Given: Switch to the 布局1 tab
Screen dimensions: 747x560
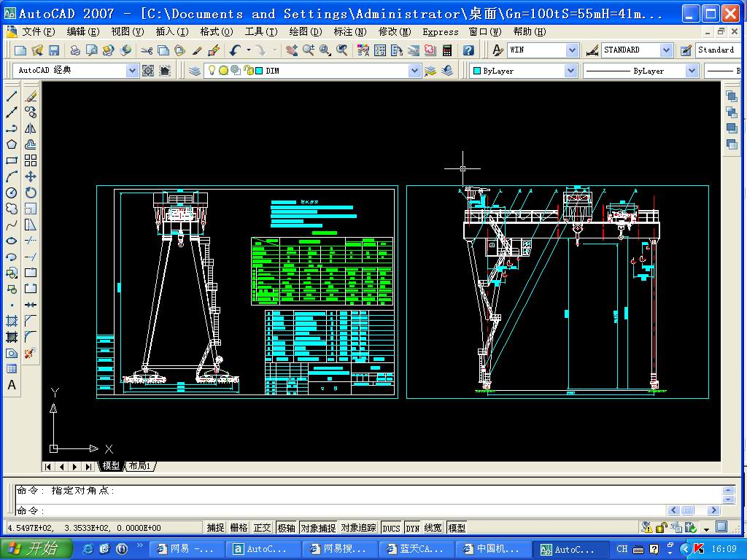Looking at the screenshot, I should (141, 466).
